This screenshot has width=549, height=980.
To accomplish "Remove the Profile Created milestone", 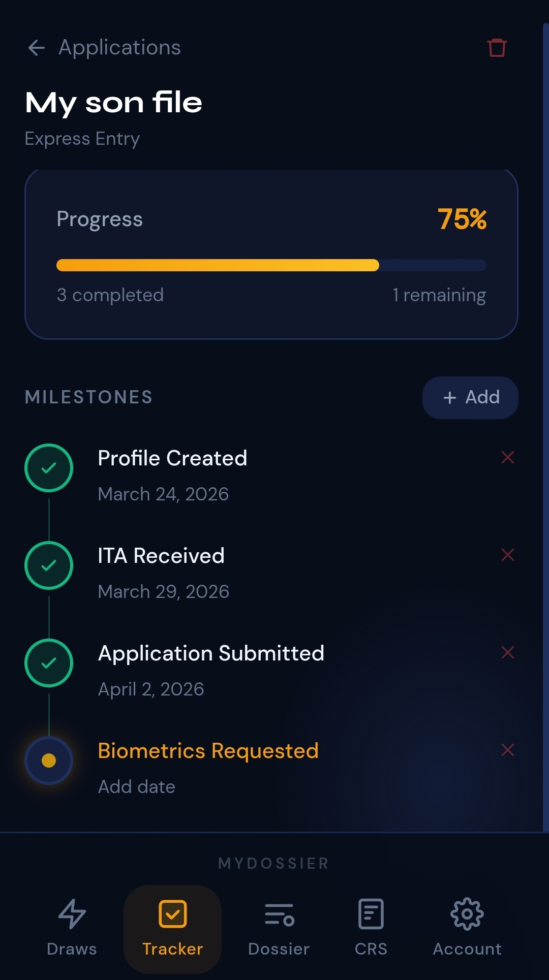I will click(x=507, y=457).
